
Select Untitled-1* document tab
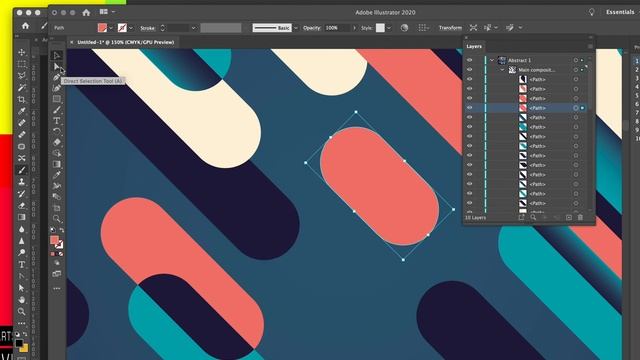click(126, 42)
